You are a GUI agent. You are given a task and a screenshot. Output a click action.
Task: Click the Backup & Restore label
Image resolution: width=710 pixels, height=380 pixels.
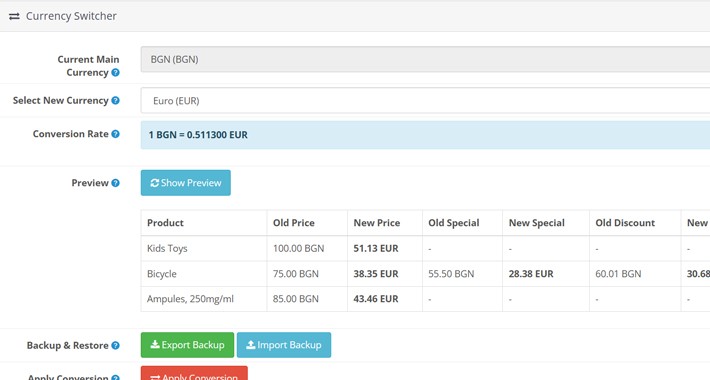pos(67,346)
